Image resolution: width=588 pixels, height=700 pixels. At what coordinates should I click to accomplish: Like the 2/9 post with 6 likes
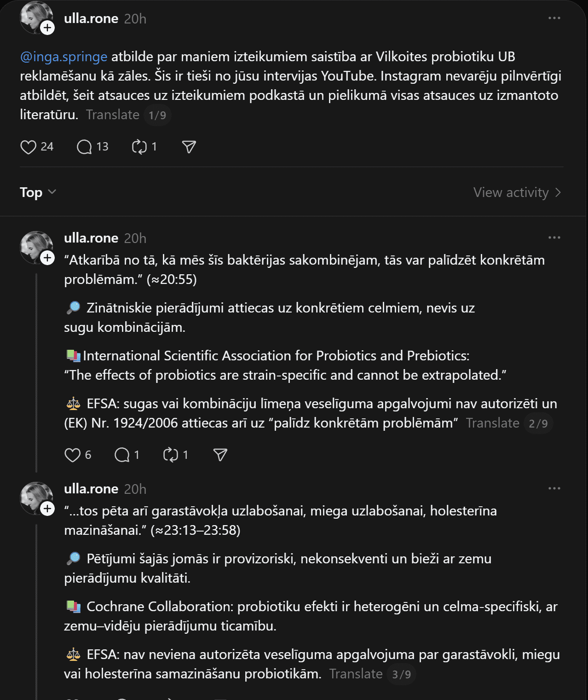[x=72, y=455]
